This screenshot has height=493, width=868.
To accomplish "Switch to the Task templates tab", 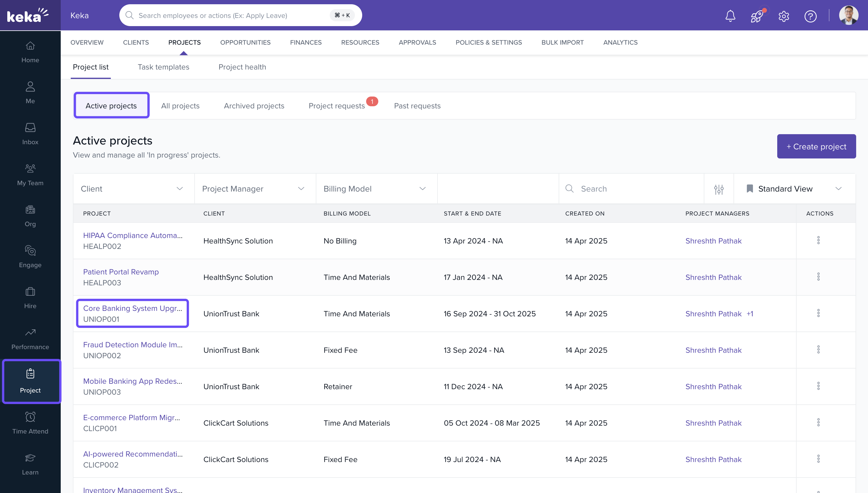I will coord(164,67).
